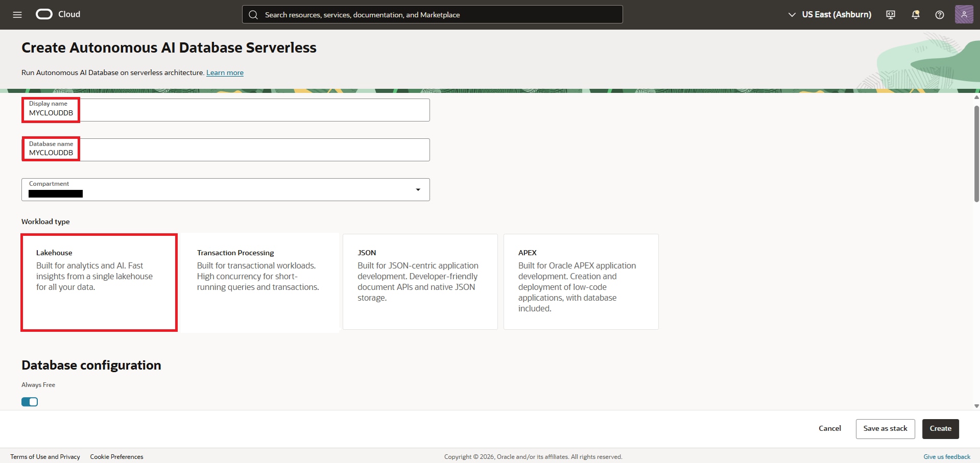This screenshot has width=980, height=463.
Task: Click the scrollbar up arrow
Action: point(976,97)
